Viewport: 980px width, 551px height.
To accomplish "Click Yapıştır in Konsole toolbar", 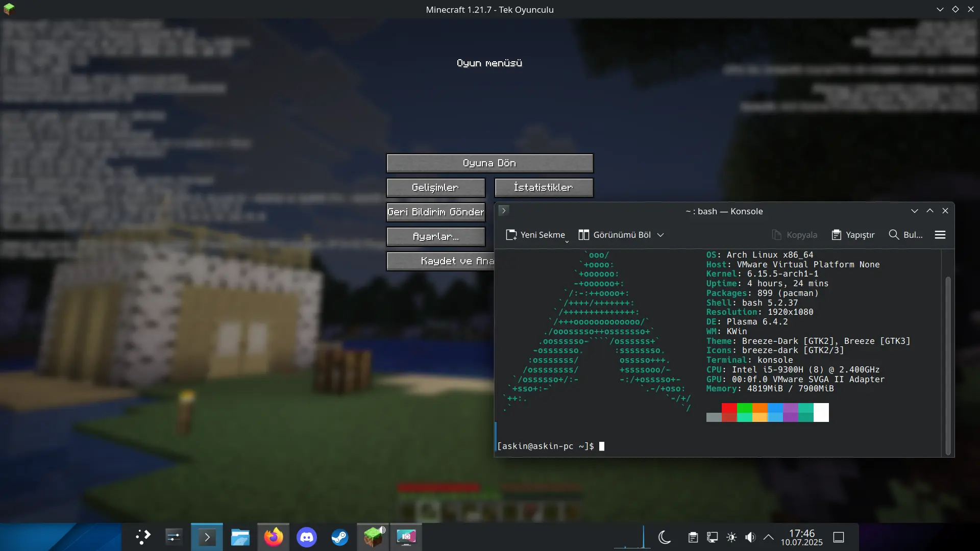I will click(853, 235).
